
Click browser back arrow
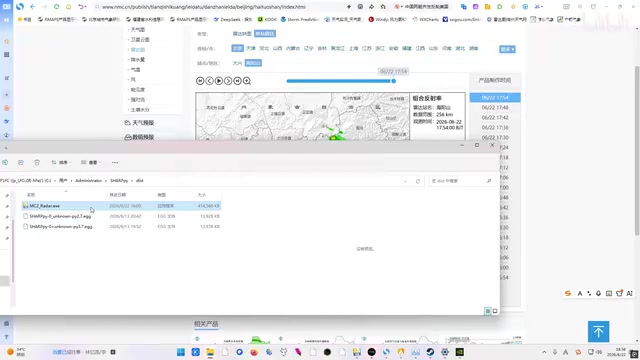(33, 7)
